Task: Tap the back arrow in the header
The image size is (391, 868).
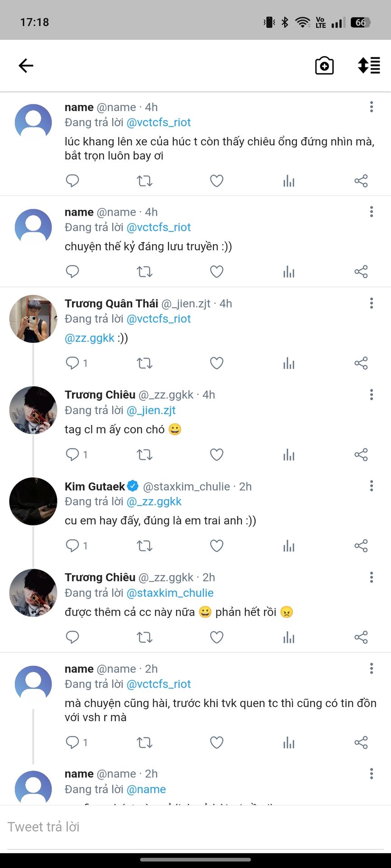Action: [x=26, y=66]
